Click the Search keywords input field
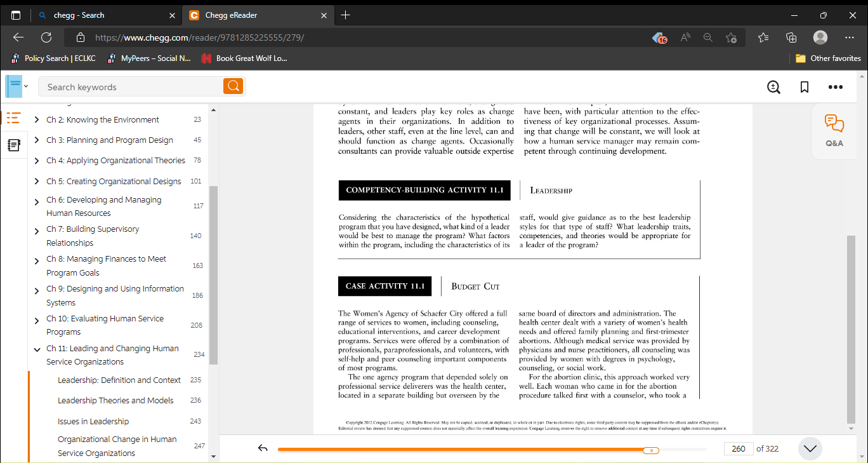868x463 pixels. (131, 87)
